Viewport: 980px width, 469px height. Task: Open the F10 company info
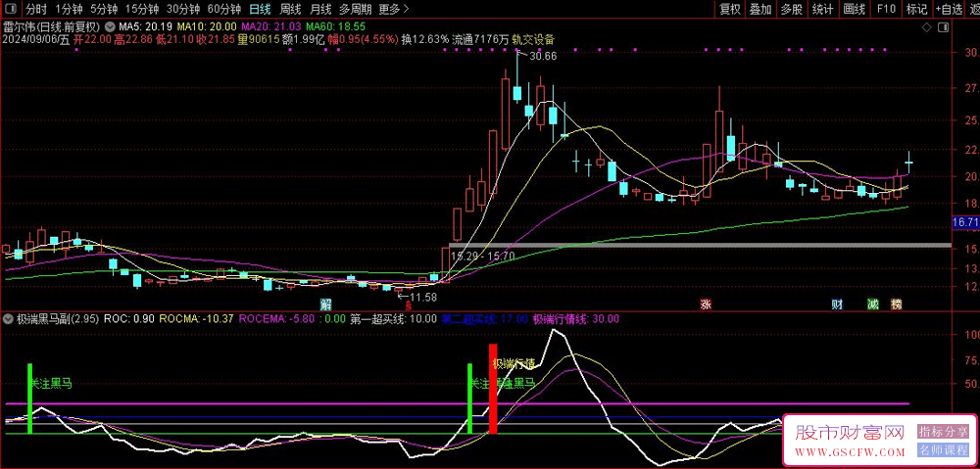tap(886, 10)
